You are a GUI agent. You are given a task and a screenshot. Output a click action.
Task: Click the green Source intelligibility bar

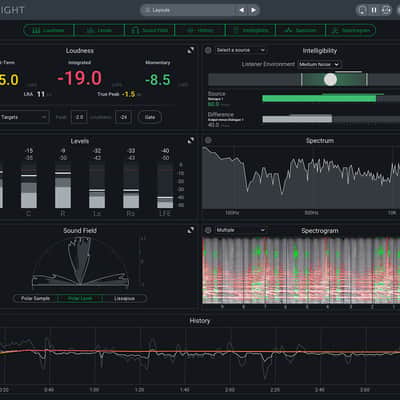pyautogui.click(x=319, y=98)
